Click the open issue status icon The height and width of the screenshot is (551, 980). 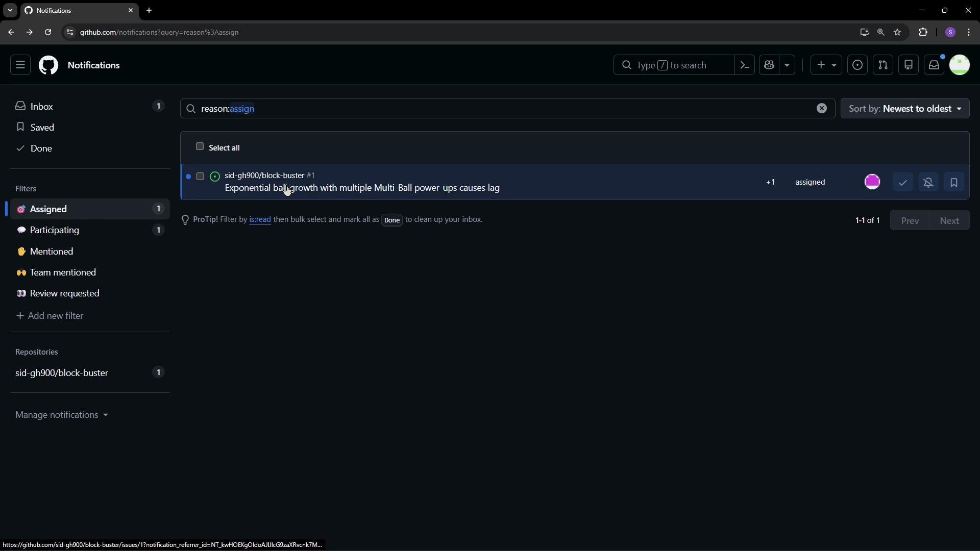tap(215, 177)
